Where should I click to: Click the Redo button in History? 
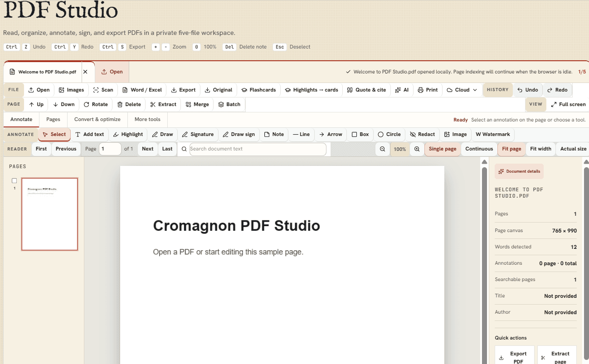tap(557, 90)
